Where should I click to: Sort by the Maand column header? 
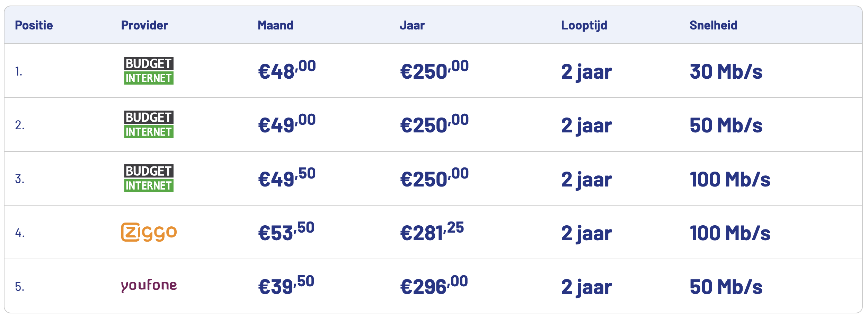(275, 25)
